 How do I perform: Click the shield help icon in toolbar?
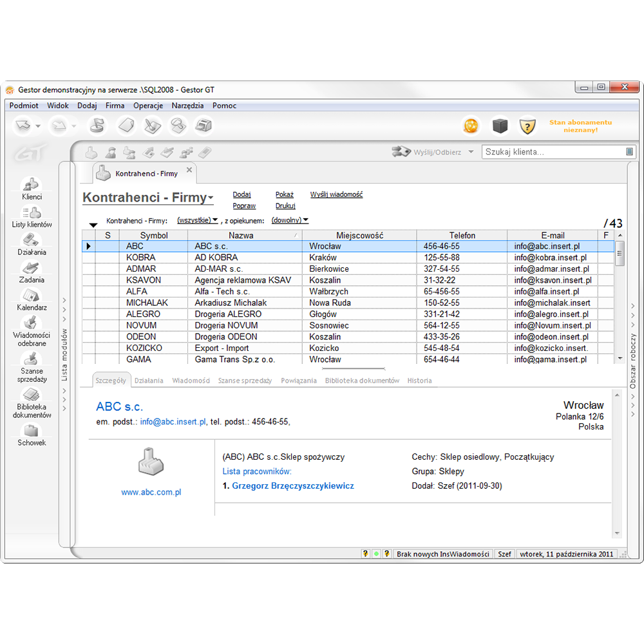click(527, 126)
